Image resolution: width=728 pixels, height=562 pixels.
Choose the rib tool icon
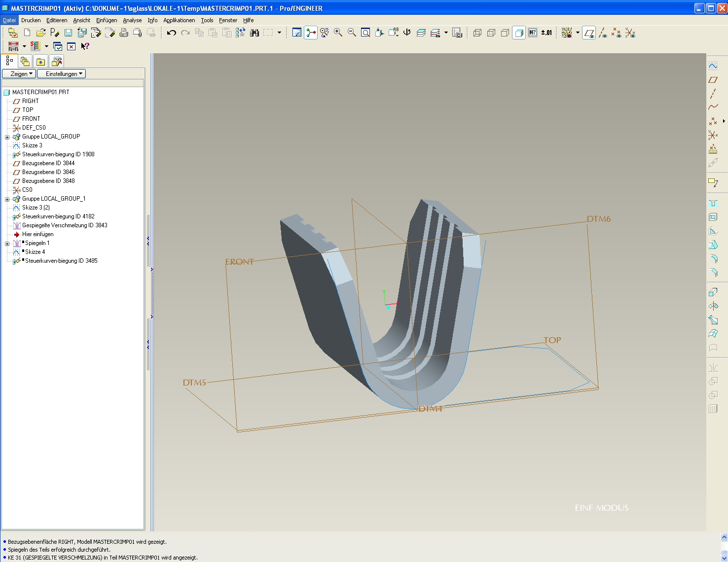pyautogui.click(x=713, y=231)
